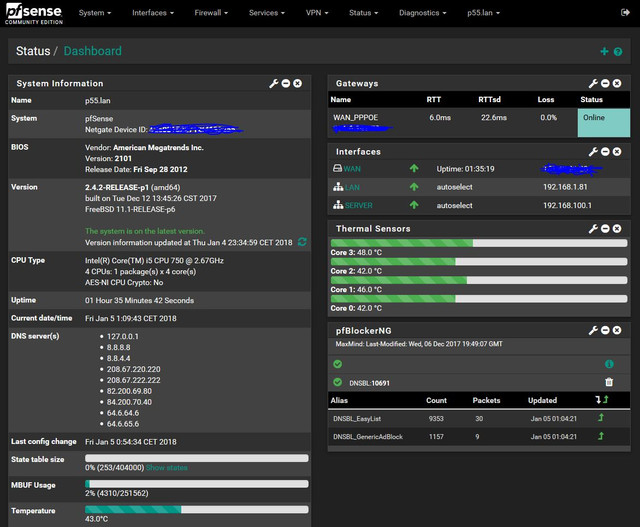Remove the System Information widget
The height and width of the screenshot is (527, 640).
[x=298, y=83]
